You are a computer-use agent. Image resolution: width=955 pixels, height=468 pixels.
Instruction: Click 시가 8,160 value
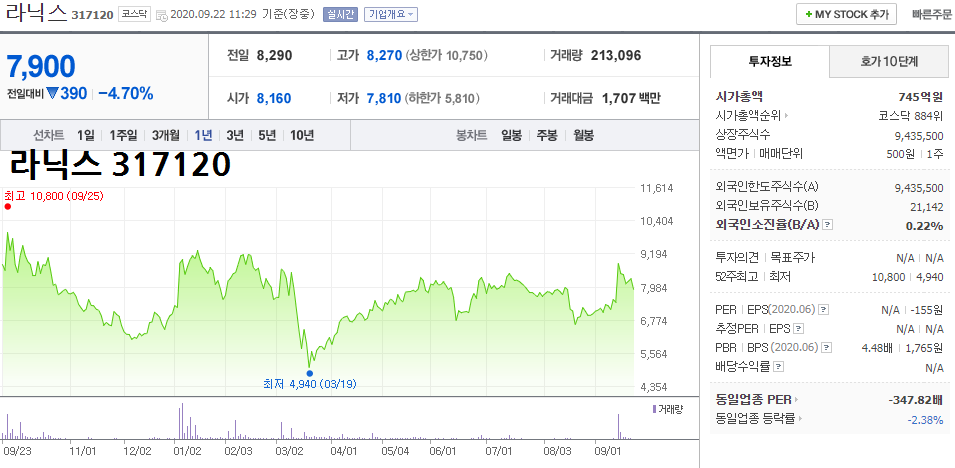(273, 98)
